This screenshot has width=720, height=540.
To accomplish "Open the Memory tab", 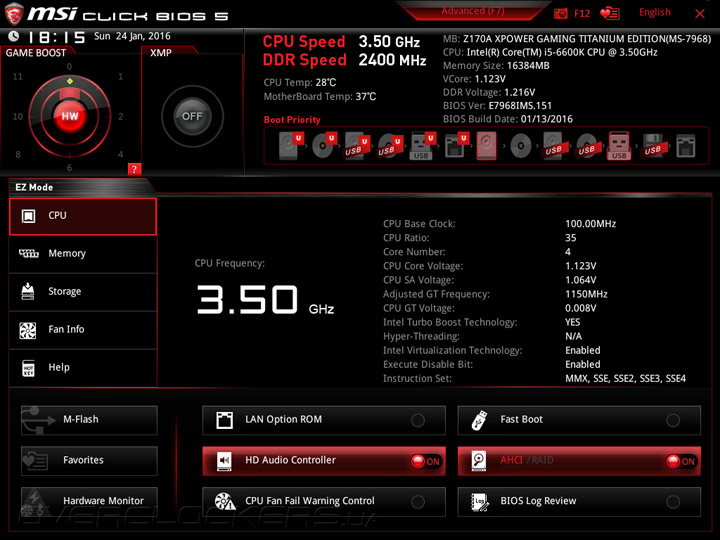I will pos(83,254).
